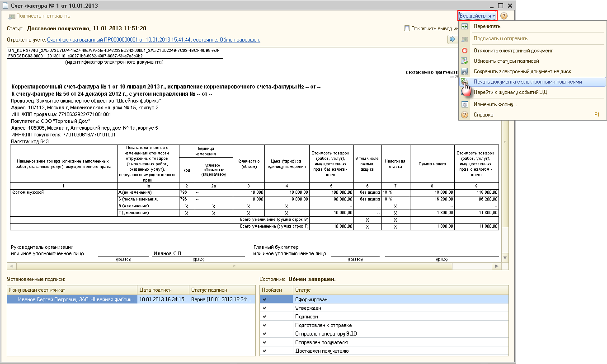Click the Пройден checkmark for Подписан row
This screenshot has width=607, height=364.
264,317
